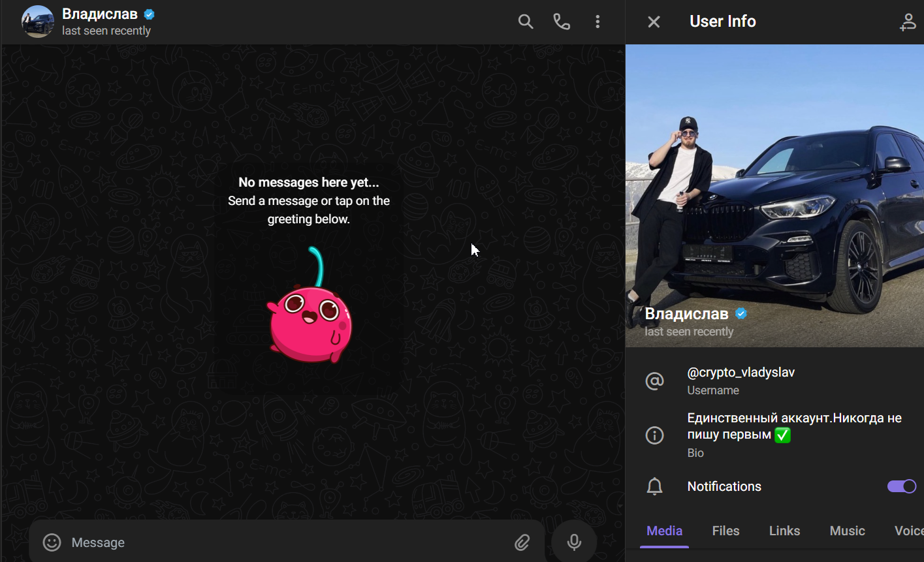This screenshot has height=562, width=924.
Task: Send the cherry greeting sticker
Action: click(310, 305)
